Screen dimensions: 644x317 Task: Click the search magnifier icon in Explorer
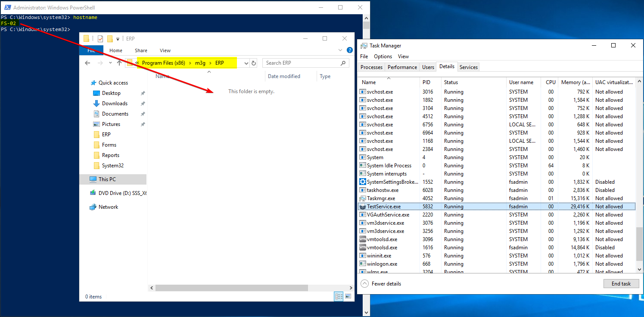pyautogui.click(x=343, y=63)
